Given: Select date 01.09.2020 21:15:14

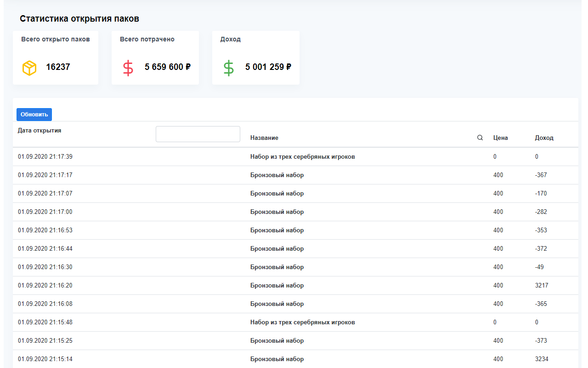Looking at the screenshot, I should pyautogui.click(x=45, y=359).
